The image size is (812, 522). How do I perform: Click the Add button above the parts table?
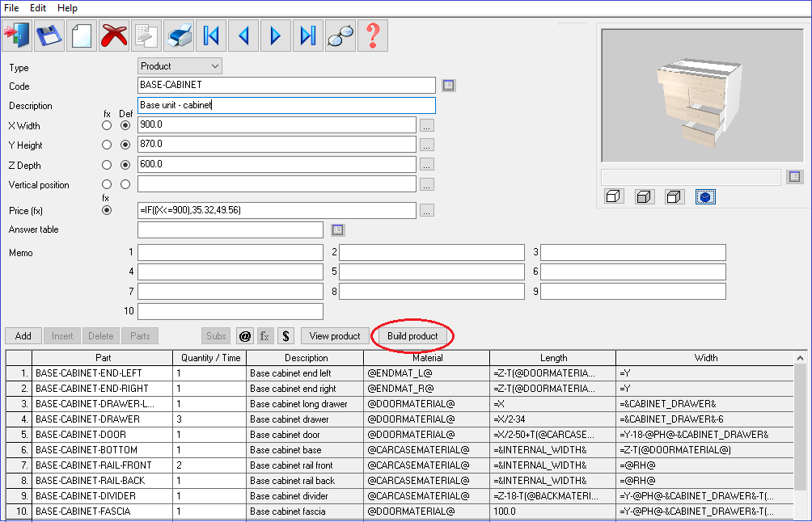pyautogui.click(x=23, y=336)
